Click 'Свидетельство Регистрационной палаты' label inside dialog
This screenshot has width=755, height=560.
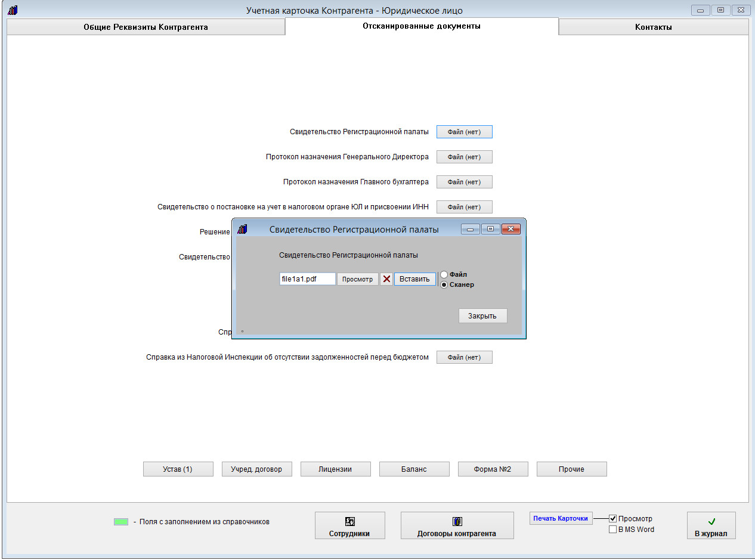click(348, 255)
